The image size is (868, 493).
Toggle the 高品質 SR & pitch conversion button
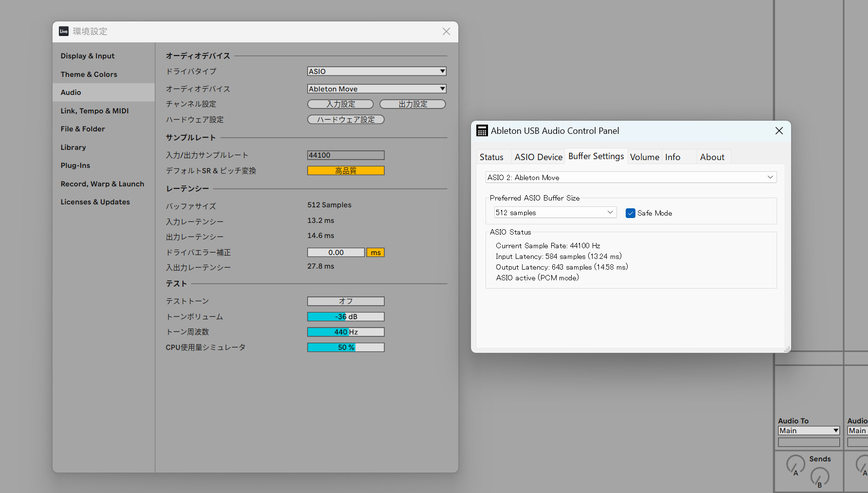tap(345, 170)
